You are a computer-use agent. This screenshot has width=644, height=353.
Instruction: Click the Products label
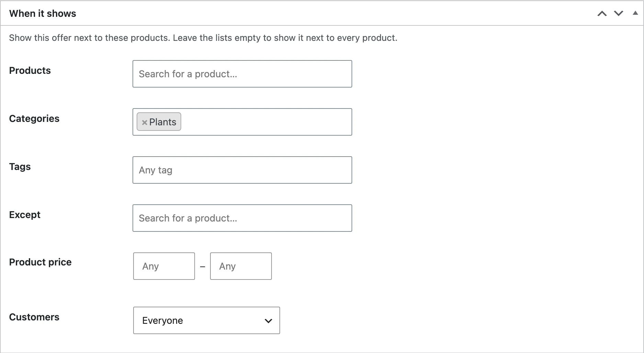(30, 70)
